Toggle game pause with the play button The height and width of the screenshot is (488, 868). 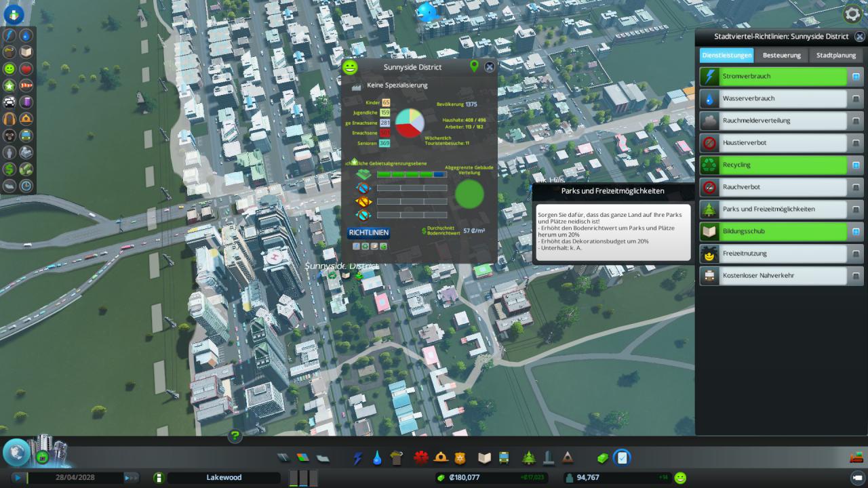18,477
